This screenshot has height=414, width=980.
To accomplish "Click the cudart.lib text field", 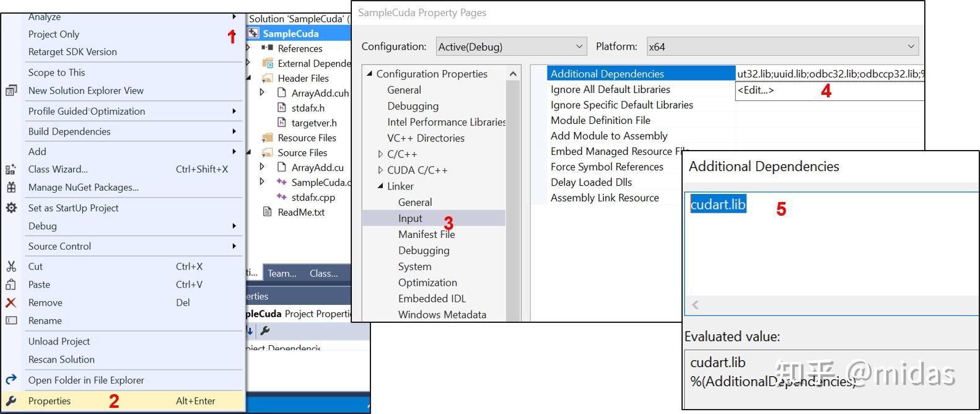I will [x=831, y=244].
